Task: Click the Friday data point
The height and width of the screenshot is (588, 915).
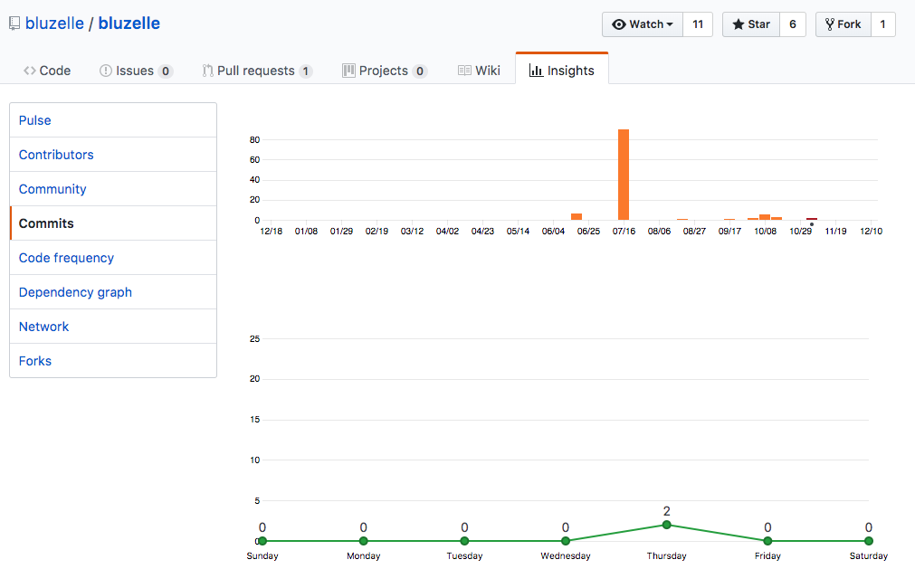Action: (x=767, y=541)
